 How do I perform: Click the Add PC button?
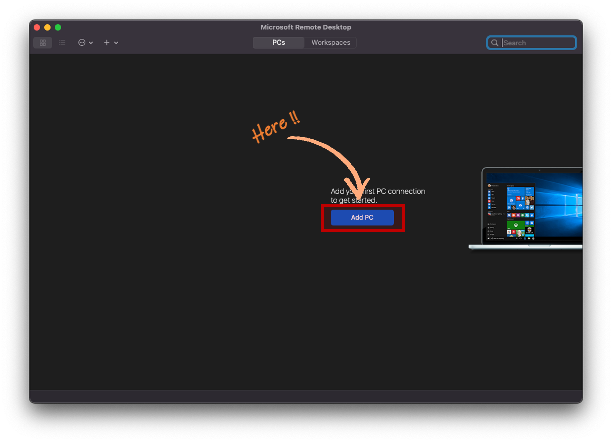click(362, 217)
